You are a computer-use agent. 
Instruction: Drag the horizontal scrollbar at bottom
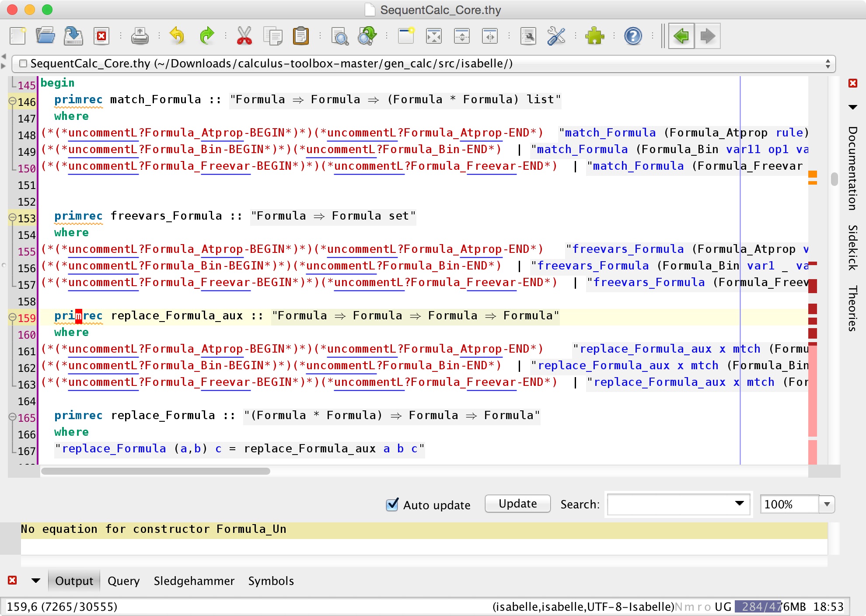(x=153, y=471)
